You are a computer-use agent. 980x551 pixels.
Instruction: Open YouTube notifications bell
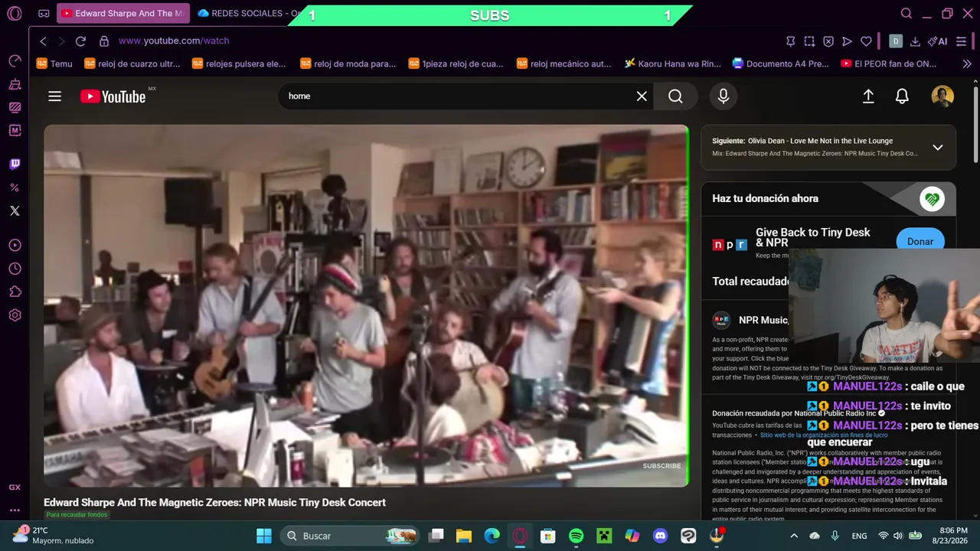(903, 96)
